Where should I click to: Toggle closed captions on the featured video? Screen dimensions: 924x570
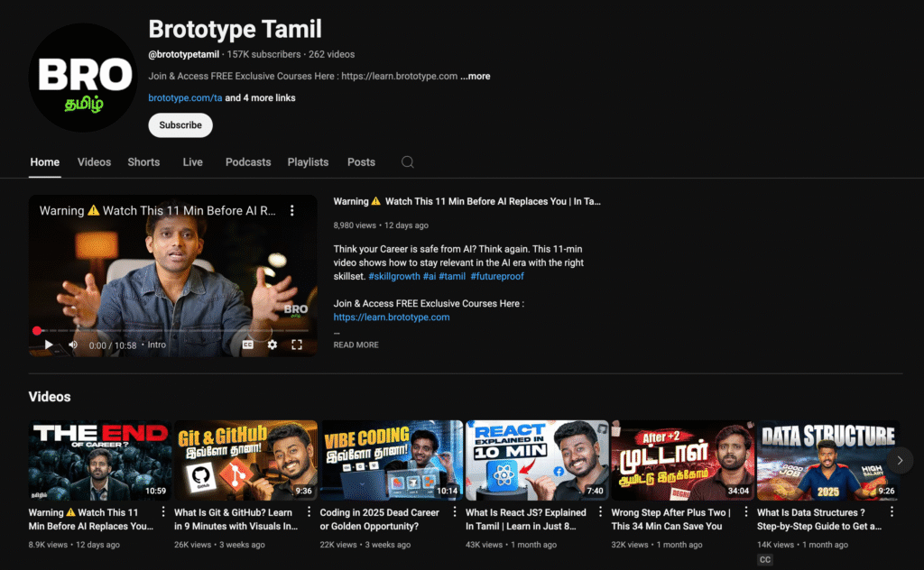tap(248, 345)
